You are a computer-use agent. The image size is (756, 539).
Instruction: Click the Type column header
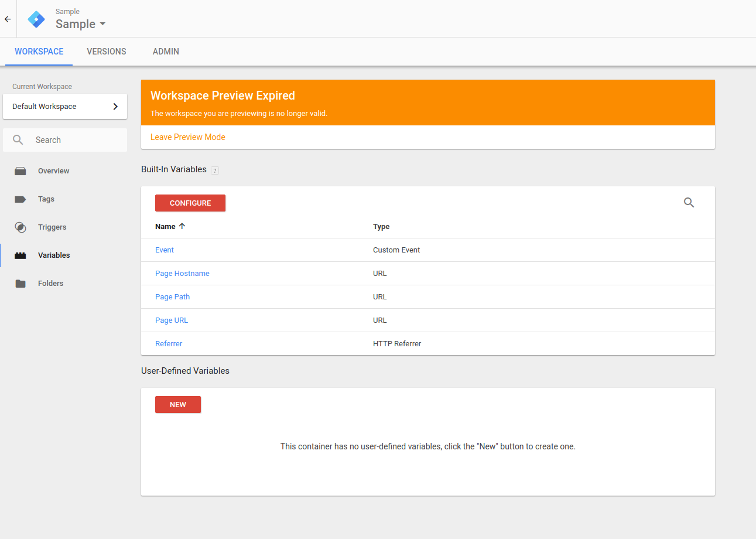click(381, 227)
